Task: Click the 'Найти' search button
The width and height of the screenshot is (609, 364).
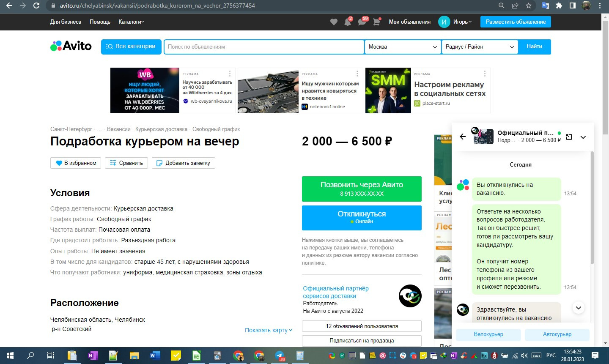Action: pyautogui.click(x=534, y=47)
